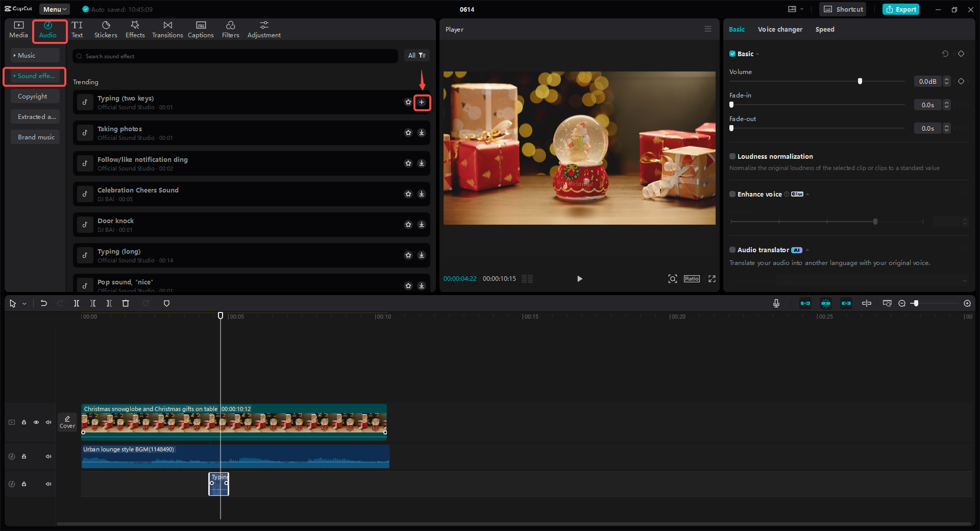Select the Text tool in the top toolbar
The height and width of the screenshot is (531, 980).
pyautogui.click(x=77, y=29)
